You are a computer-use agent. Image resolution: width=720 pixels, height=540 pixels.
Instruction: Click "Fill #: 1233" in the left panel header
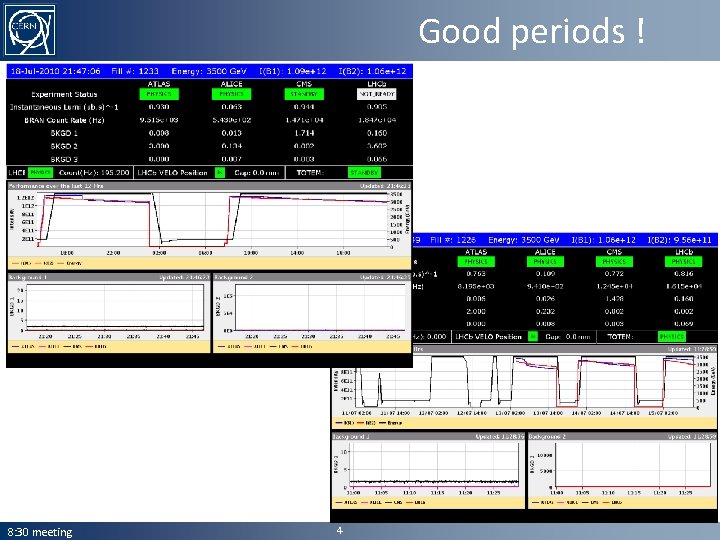135,71
